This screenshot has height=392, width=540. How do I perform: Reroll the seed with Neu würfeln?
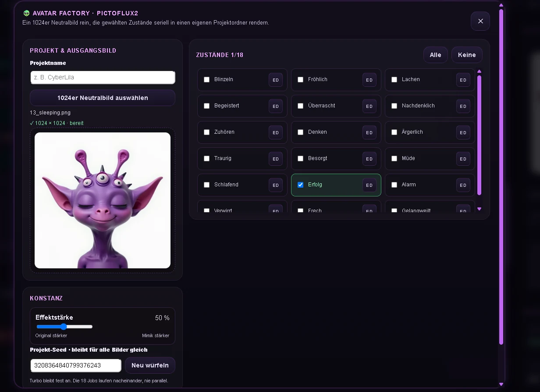click(x=150, y=365)
